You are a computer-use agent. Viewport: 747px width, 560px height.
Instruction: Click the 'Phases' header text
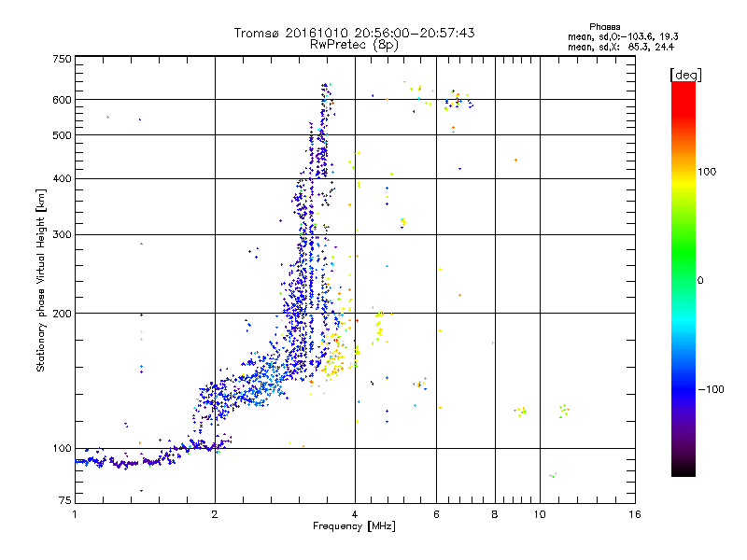(x=604, y=27)
